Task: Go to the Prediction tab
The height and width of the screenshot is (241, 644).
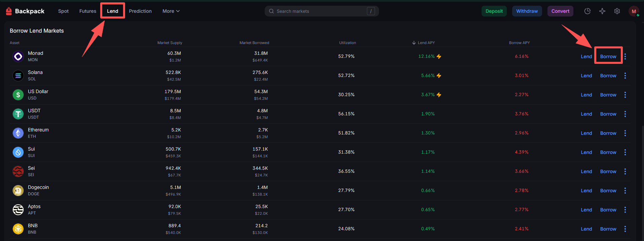Action: 140,11
